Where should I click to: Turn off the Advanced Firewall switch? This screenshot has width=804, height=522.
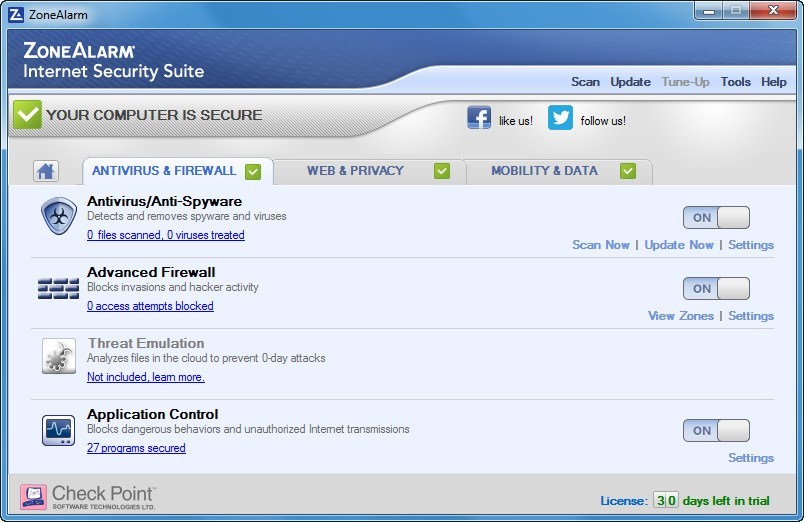point(716,288)
